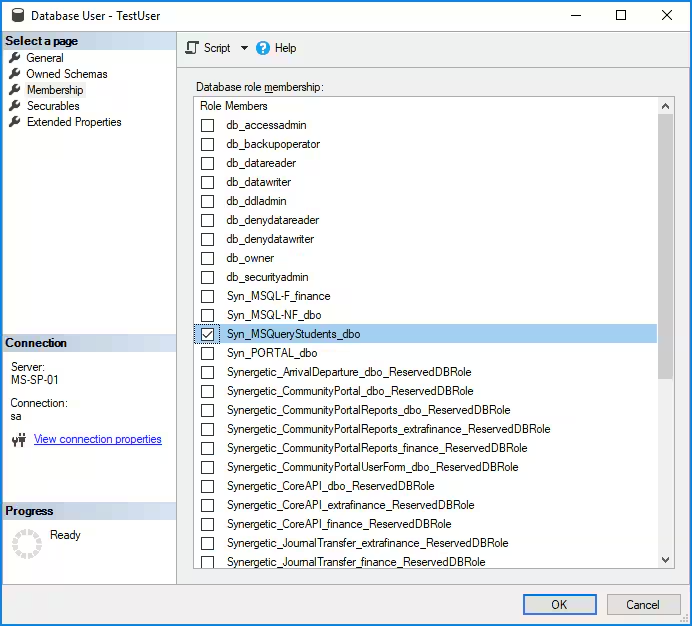Check the db_accessadmin role checkbox

pos(207,125)
